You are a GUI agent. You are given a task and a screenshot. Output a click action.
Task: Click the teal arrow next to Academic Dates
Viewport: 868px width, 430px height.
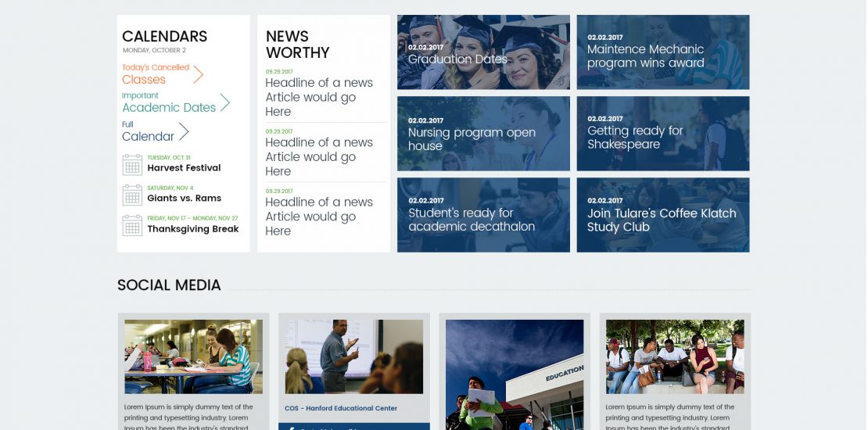coord(224,103)
